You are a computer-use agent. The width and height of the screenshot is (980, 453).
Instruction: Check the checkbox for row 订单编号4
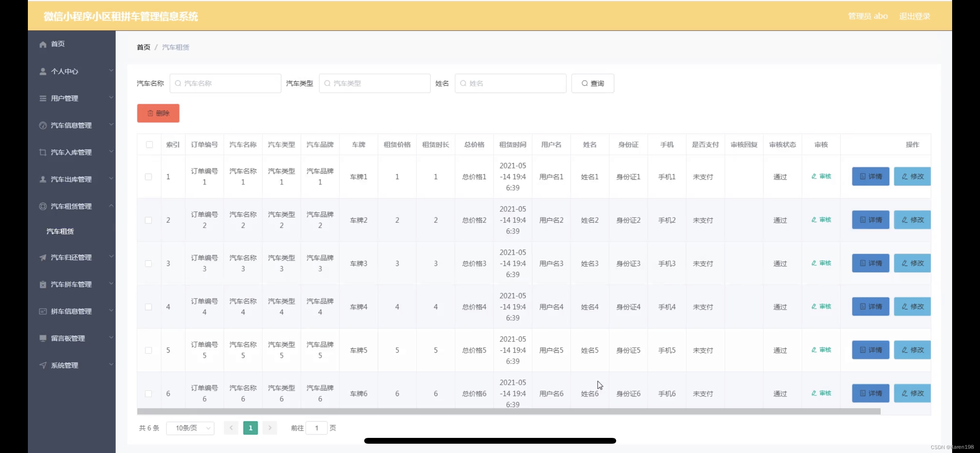click(149, 307)
